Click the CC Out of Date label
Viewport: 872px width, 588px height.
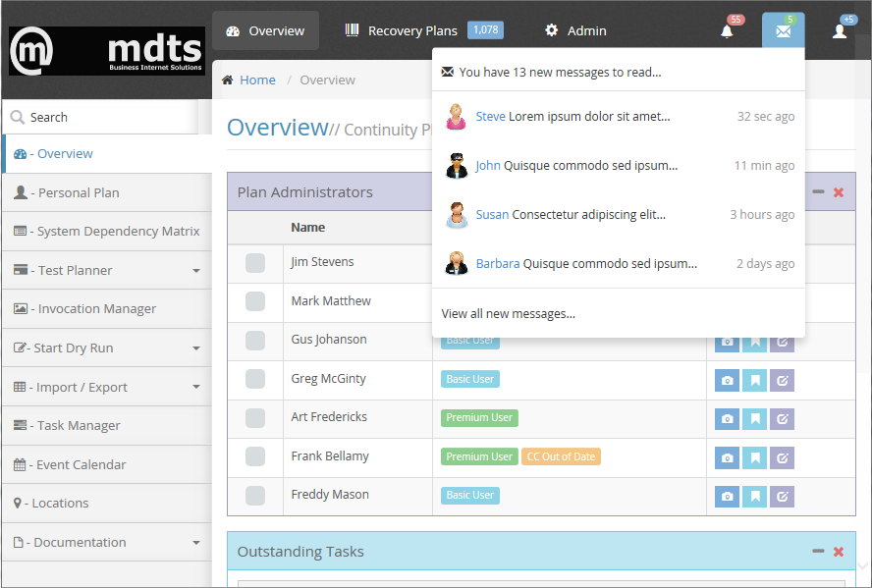click(x=561, y=456)
